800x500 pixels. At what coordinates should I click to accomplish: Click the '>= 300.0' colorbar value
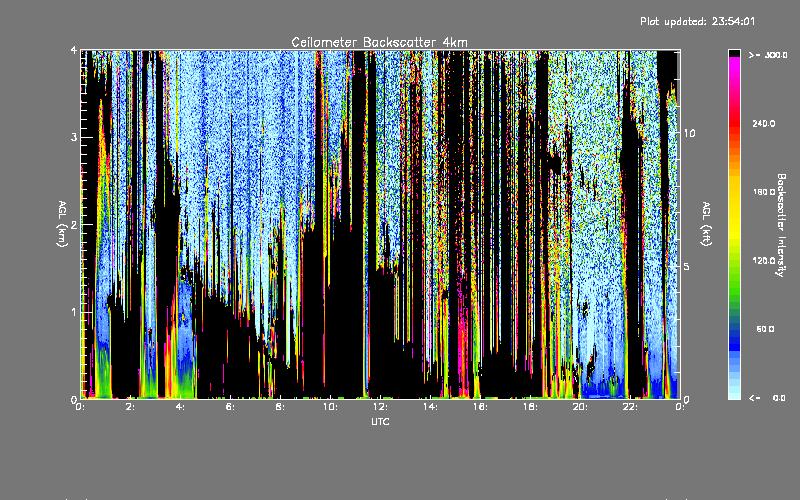click(x=768, y=55)
